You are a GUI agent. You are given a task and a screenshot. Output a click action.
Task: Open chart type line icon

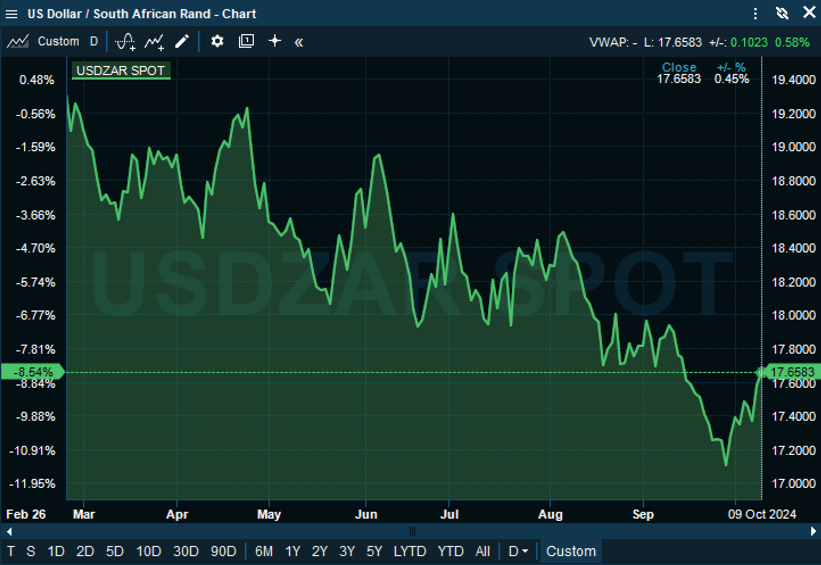point(18,41)
